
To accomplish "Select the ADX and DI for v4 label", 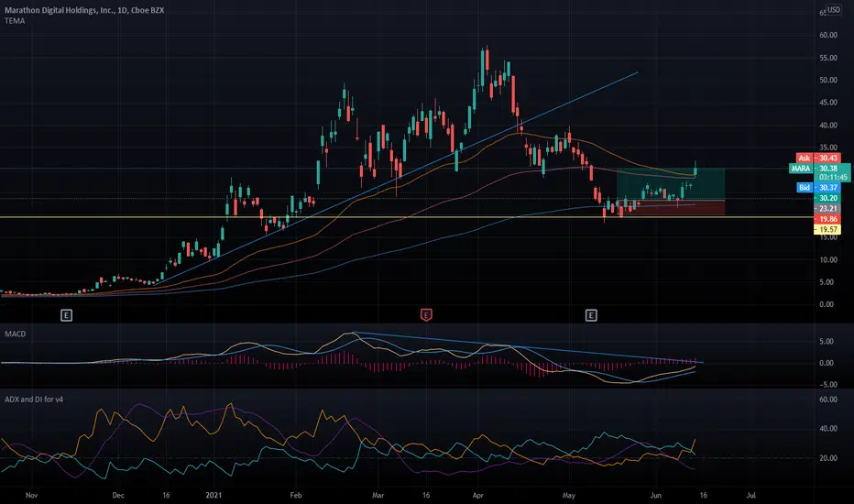I will click(34, 400).
